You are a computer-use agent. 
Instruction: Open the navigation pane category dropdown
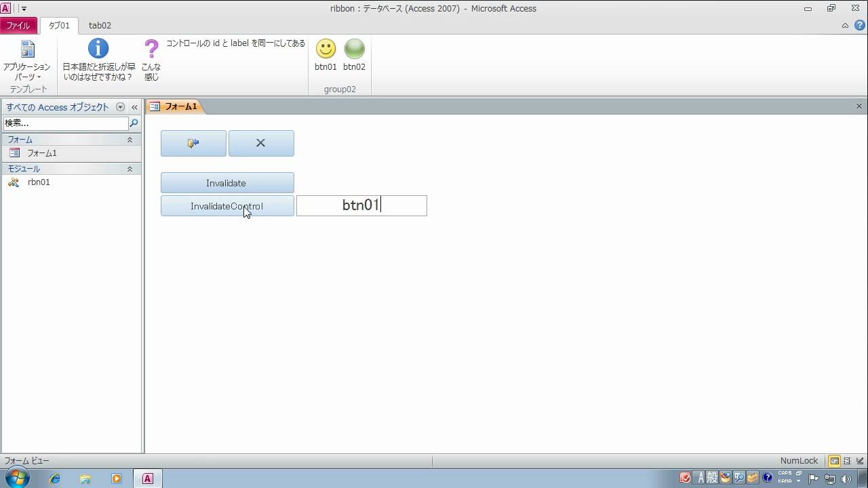click(x=120, y=107)
